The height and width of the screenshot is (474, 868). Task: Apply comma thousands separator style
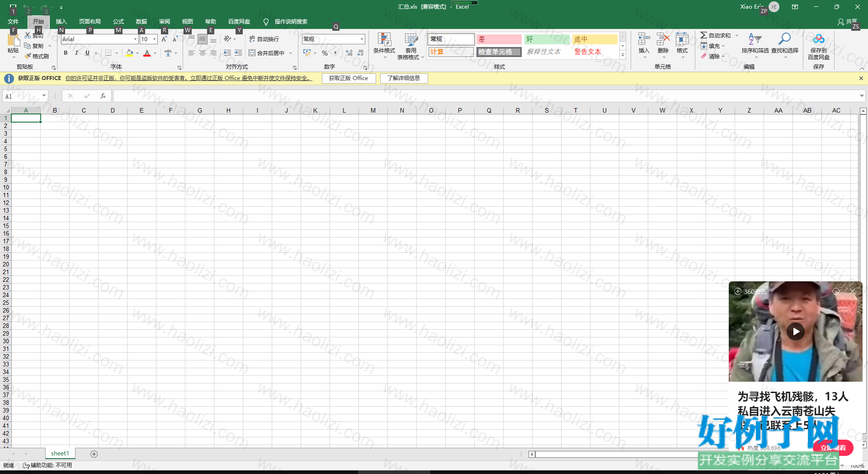click(335, 53)
